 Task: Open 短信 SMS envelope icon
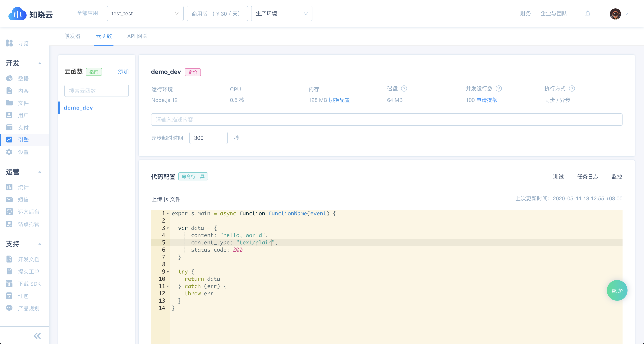point(9,199)
